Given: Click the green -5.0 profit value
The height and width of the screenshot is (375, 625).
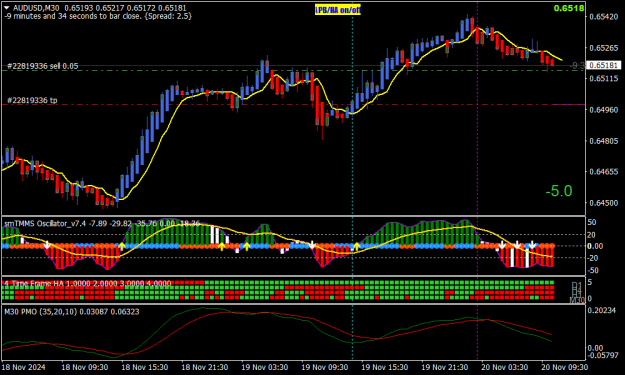Looking at the screenshot, I should [x=559, y=191].
